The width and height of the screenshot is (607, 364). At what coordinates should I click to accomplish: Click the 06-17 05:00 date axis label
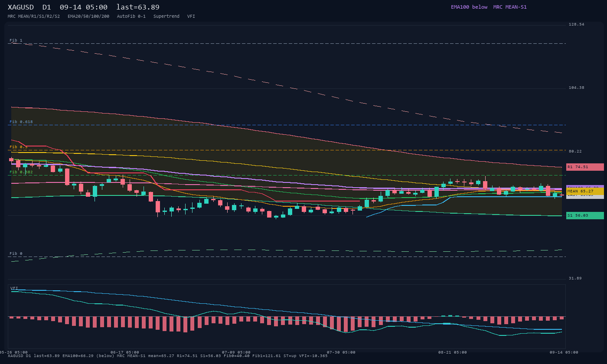125,352
